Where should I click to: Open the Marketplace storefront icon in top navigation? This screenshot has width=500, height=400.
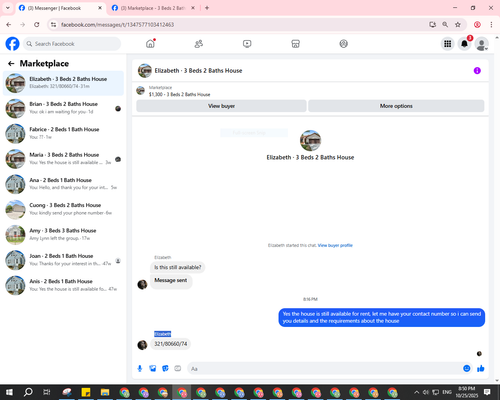(x=295, y=44)
